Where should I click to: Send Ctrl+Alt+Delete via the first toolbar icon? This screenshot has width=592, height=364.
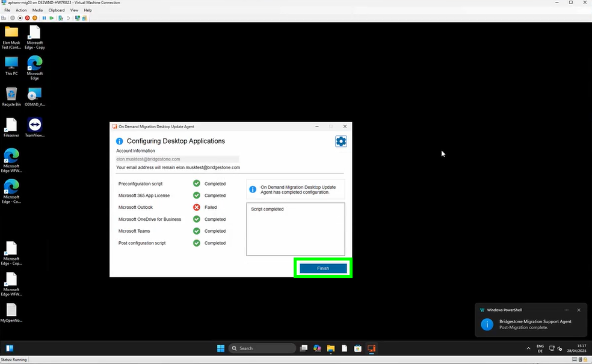tap(4, 17)
